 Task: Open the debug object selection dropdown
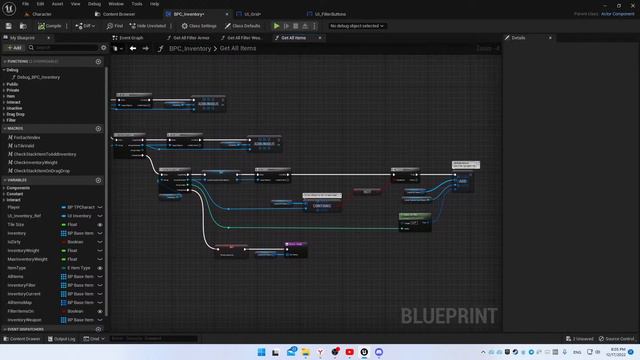[357, 26]
